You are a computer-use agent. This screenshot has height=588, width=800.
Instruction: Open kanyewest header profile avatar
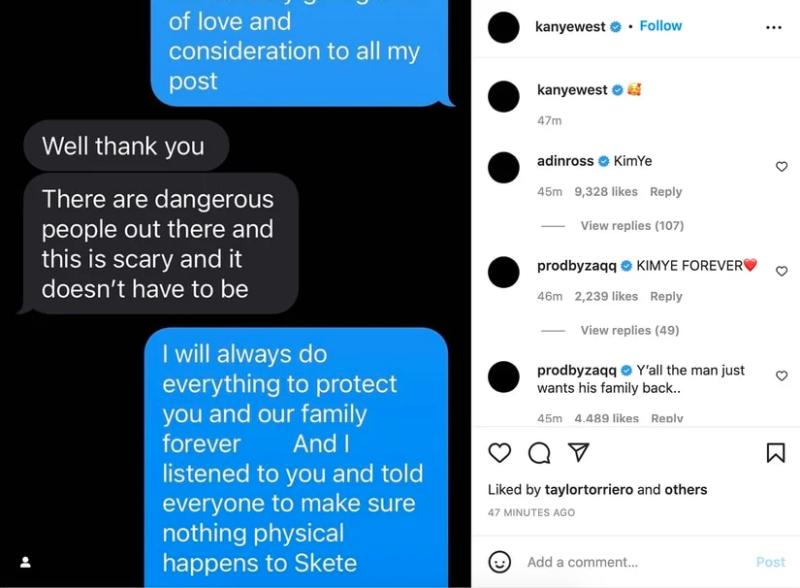504,27
